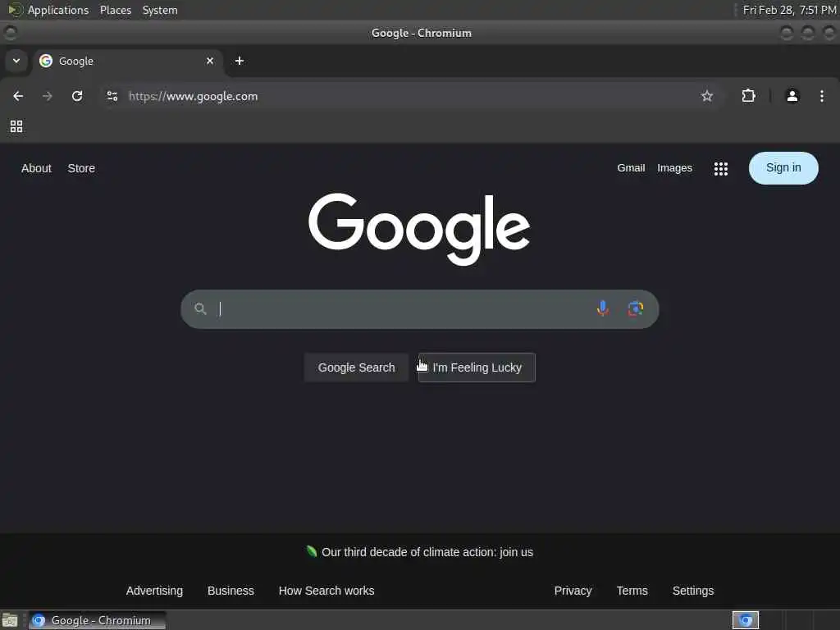Click the magnifier icon in search box
840x630 pixels.
coord(200,308)
